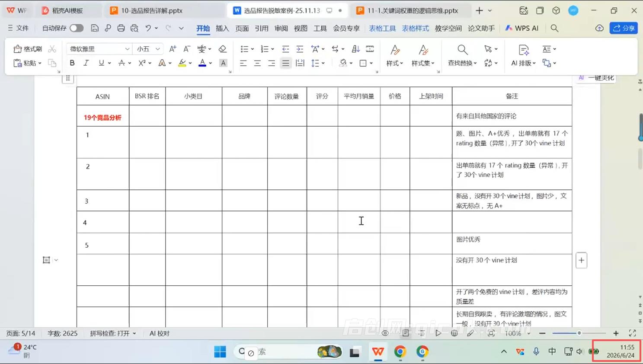Image resolution: width=643 pixels, height=364 pixels.
Task: Click zoom in plus button
Action: click(x=616, y=333)
